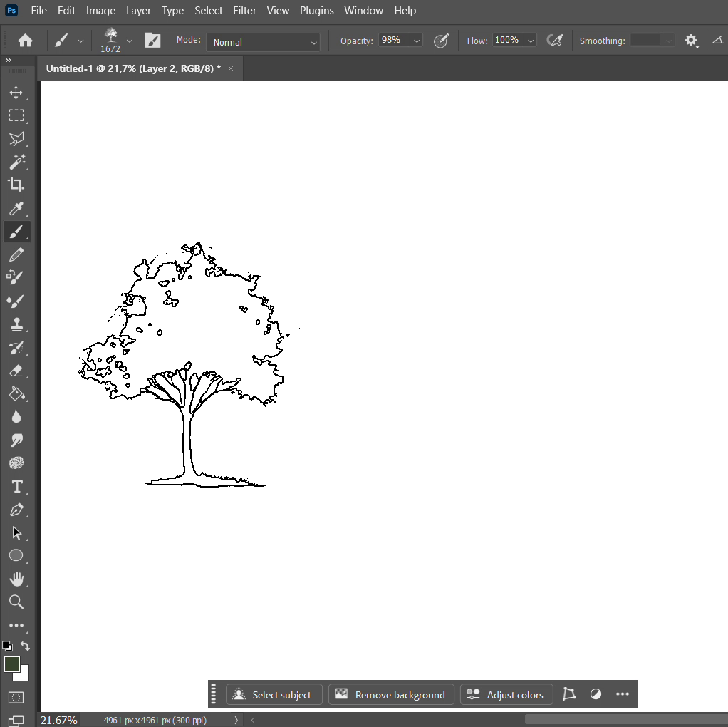Toggle the brush settings panel icon
The height and width of the screenshot is (727, 728).
152,41
